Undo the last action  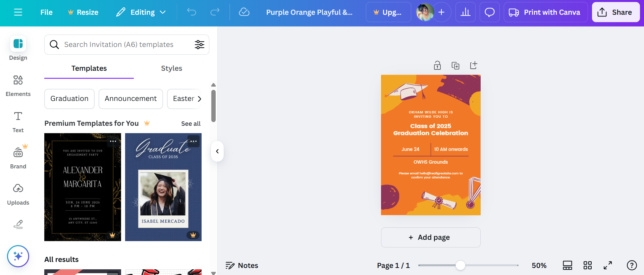coord(192,12)
